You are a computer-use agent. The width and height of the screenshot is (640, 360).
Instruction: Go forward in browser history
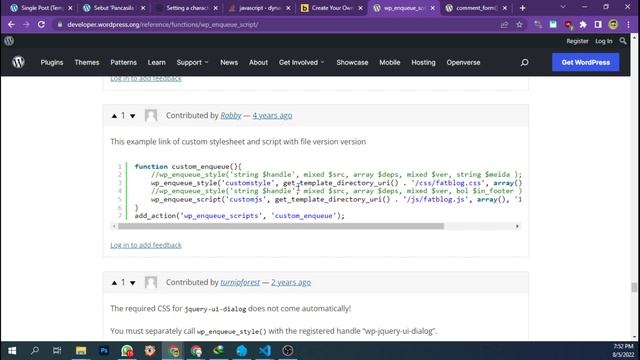[26, 24]
